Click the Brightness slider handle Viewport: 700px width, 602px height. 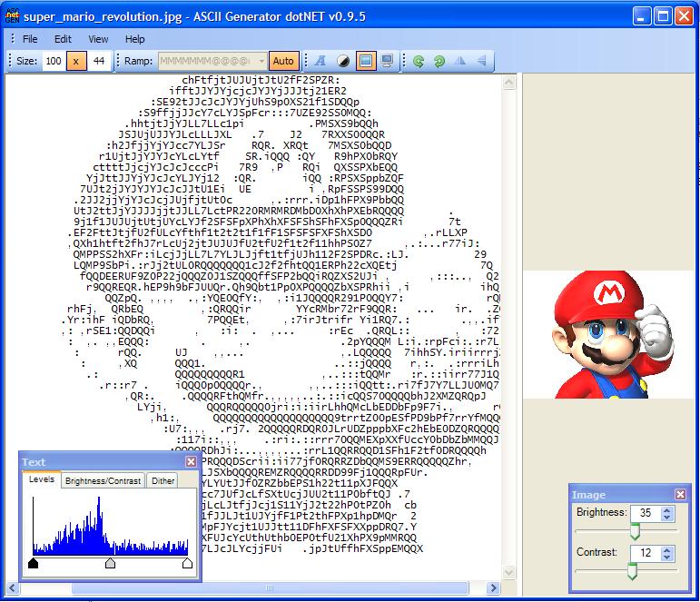[635, 531]
